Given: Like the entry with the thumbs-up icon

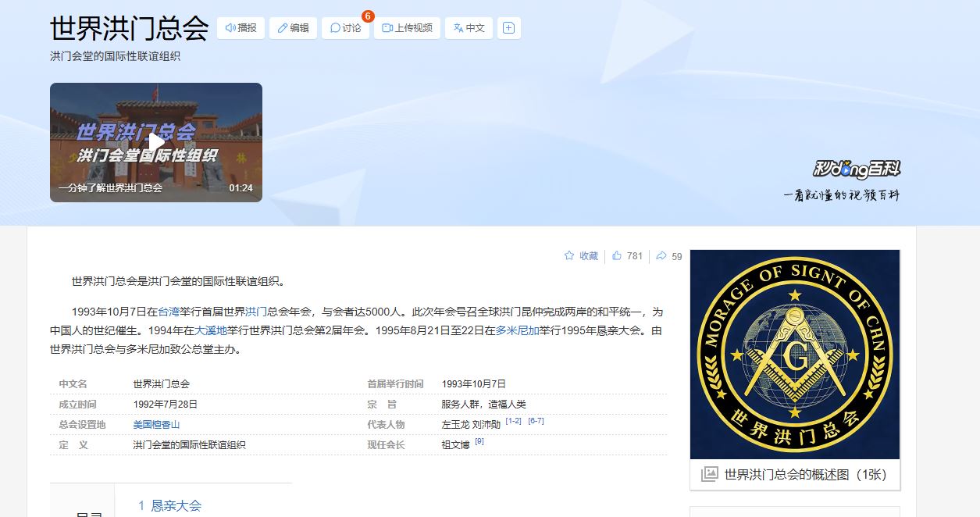Looking at the screenshot, I should point(616,255).
